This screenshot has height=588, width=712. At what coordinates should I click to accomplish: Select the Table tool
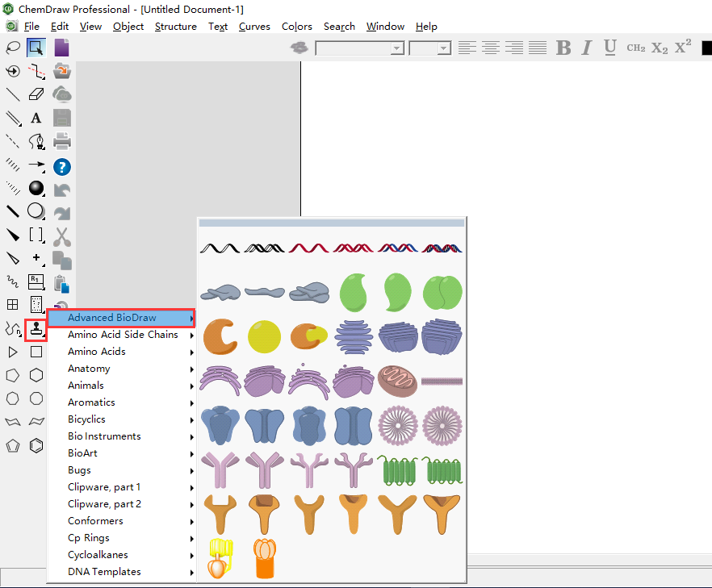click(x=13, y=304)
